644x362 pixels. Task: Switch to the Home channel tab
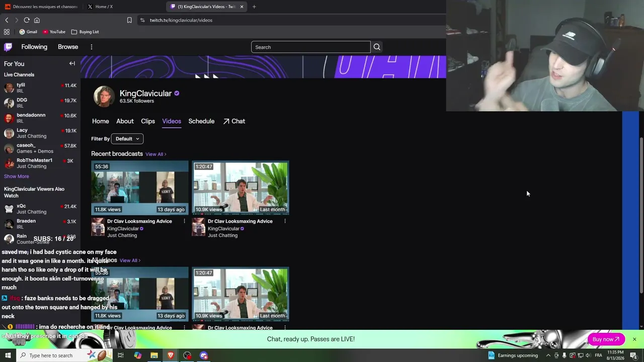[x=101, y=121]
